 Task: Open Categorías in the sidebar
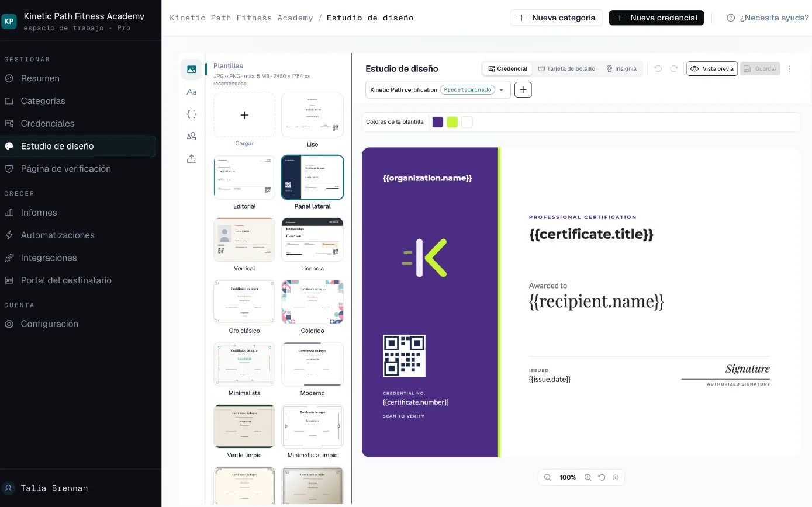[78, 101]
